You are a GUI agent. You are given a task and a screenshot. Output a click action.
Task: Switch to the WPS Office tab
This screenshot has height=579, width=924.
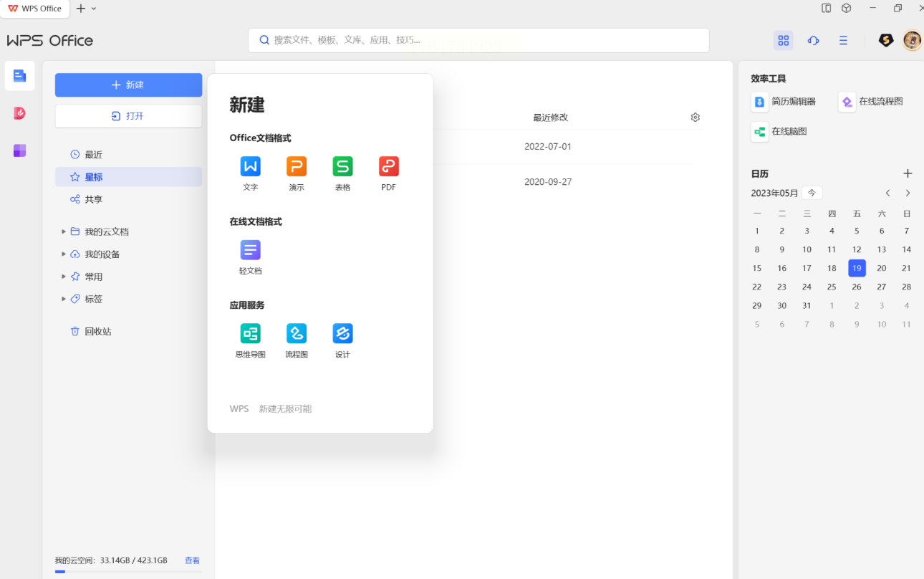click(x=35, y=9)
